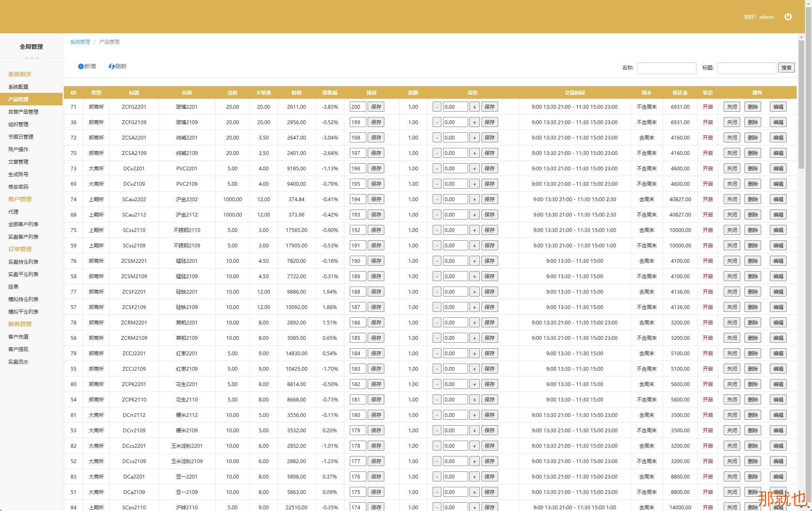This screenshot has width=812, height=511.
Task: Click sort order field showing 200
Action: click(357, 107)
